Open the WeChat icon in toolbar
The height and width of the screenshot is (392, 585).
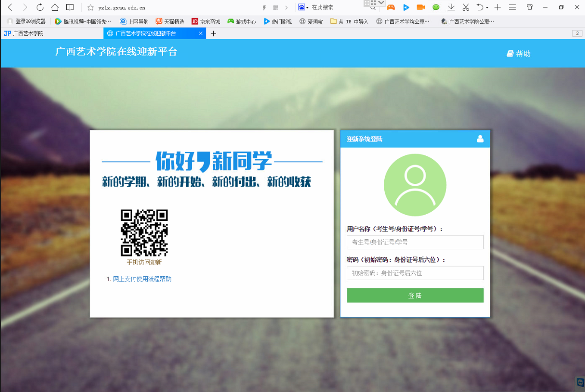pos(436,7)
